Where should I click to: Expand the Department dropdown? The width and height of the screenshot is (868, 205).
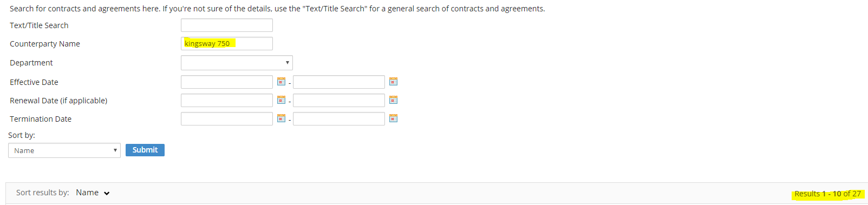tap(237, 63)
